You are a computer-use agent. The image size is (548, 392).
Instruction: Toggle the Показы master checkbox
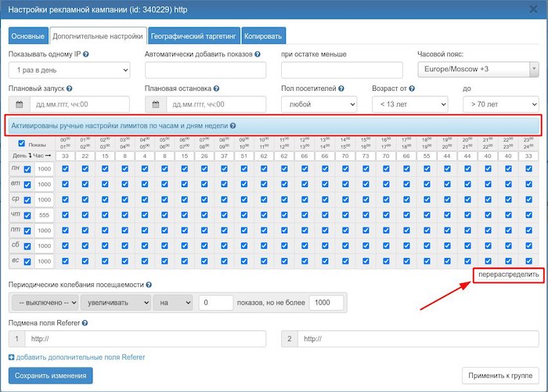point(22,143)
